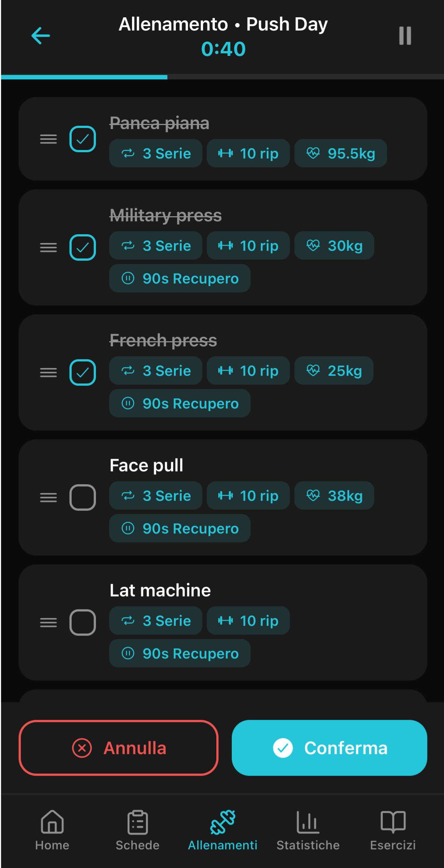Tap the workout progress bar

(x=222, y=77)
